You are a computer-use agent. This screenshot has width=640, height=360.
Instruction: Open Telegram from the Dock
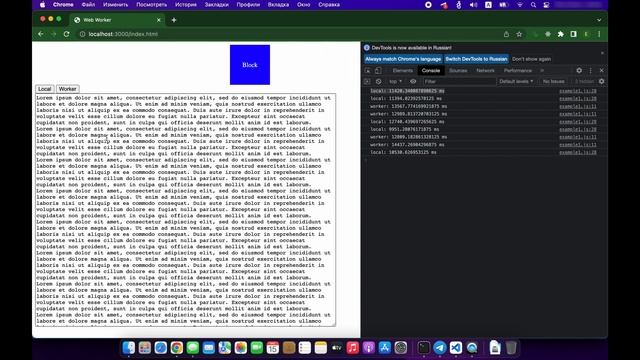(440, 348)
